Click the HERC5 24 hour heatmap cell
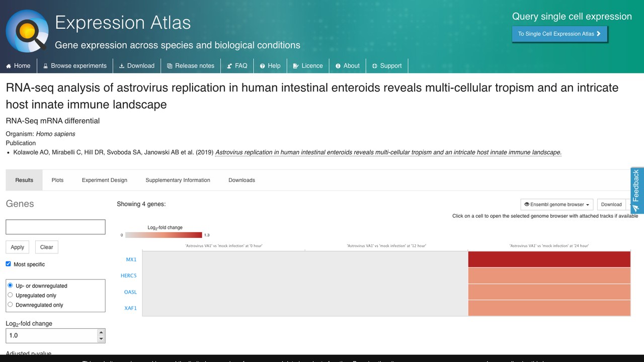 click(x=549, y=276)
